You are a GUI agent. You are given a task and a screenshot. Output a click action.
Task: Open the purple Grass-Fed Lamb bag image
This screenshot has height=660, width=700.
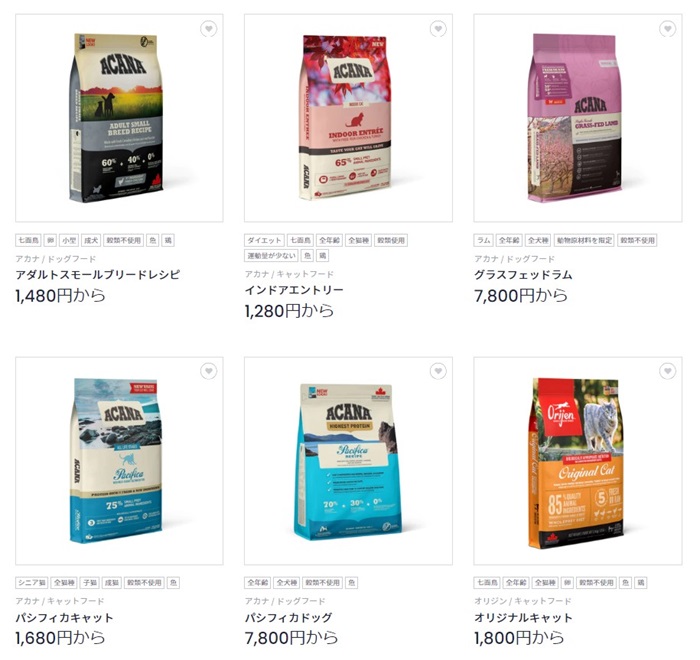(x=575, y=118)
